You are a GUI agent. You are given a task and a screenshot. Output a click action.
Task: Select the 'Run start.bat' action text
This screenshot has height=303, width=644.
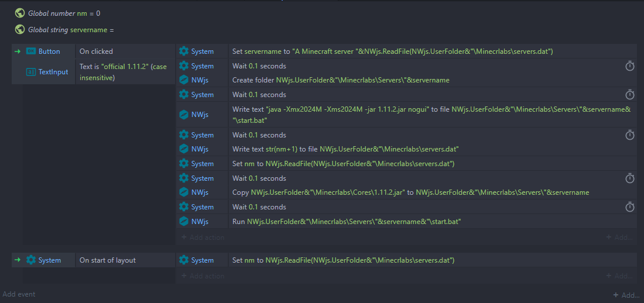347,221
